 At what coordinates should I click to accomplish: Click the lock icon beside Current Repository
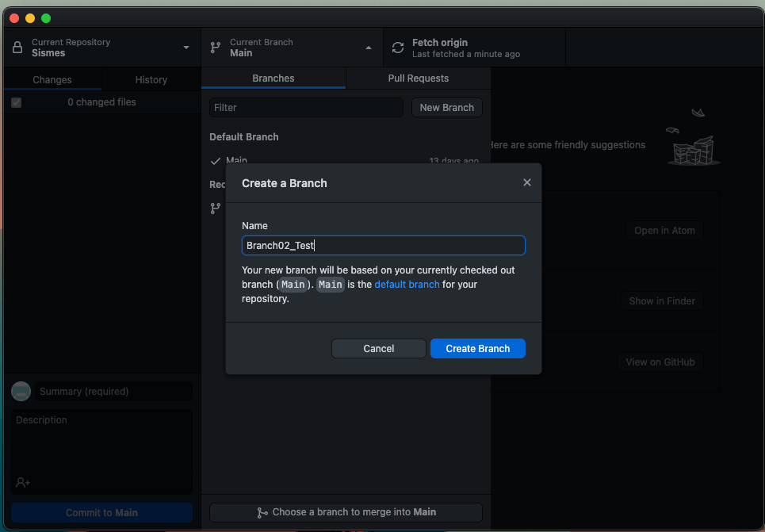click(17, 48)
